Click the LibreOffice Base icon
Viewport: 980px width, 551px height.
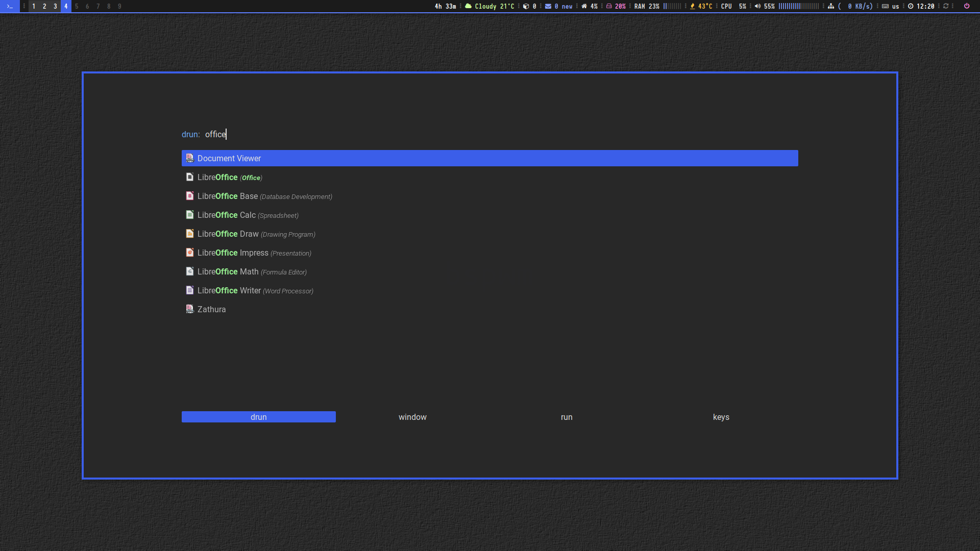(189, 196)
